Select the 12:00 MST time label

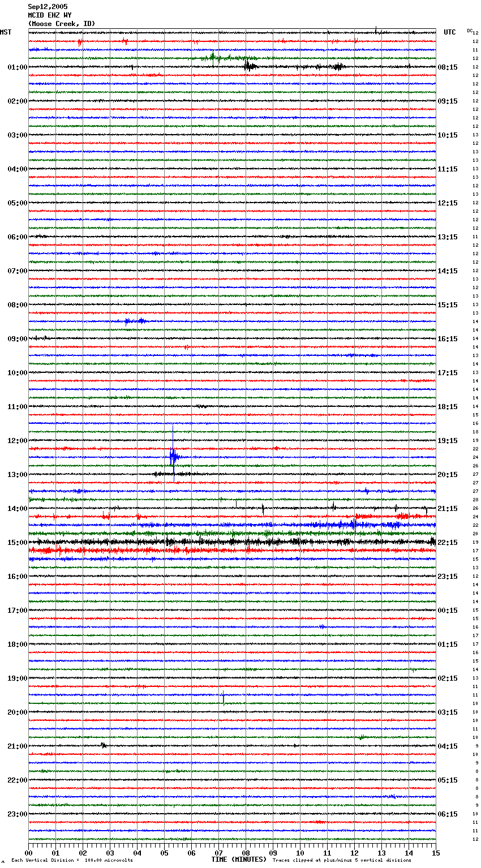(18, 441)
